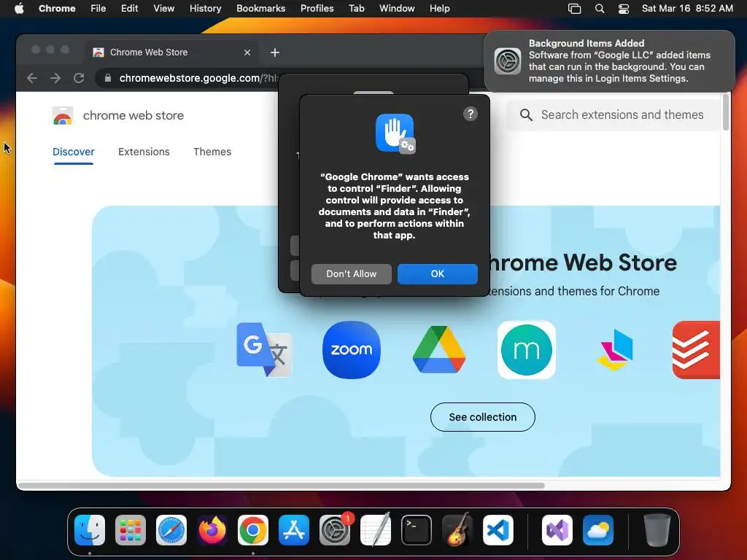Screen dimensions: 747x560
Task: Switch to the Extensions tab
Action: pyautogui.click(x=144, y=152)
